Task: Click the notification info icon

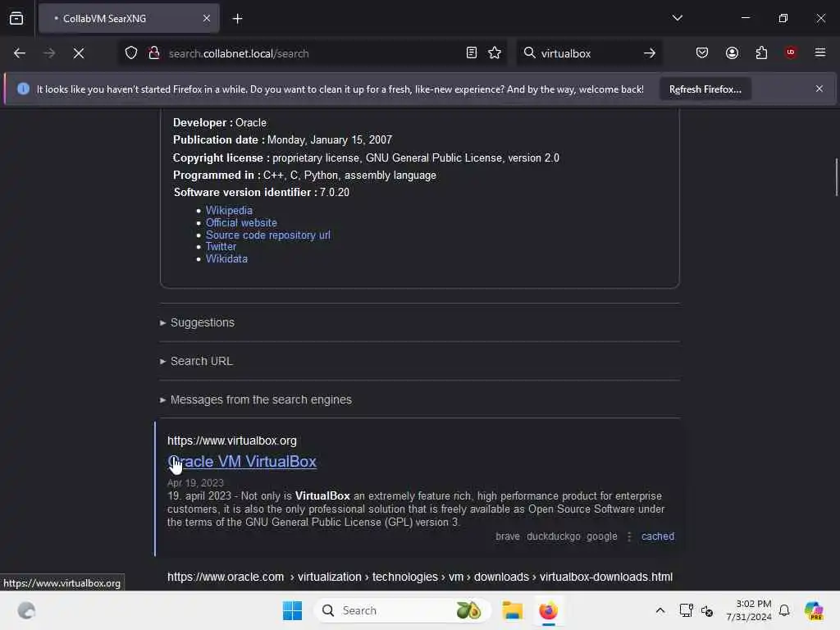Action: [x=23, y=89]
